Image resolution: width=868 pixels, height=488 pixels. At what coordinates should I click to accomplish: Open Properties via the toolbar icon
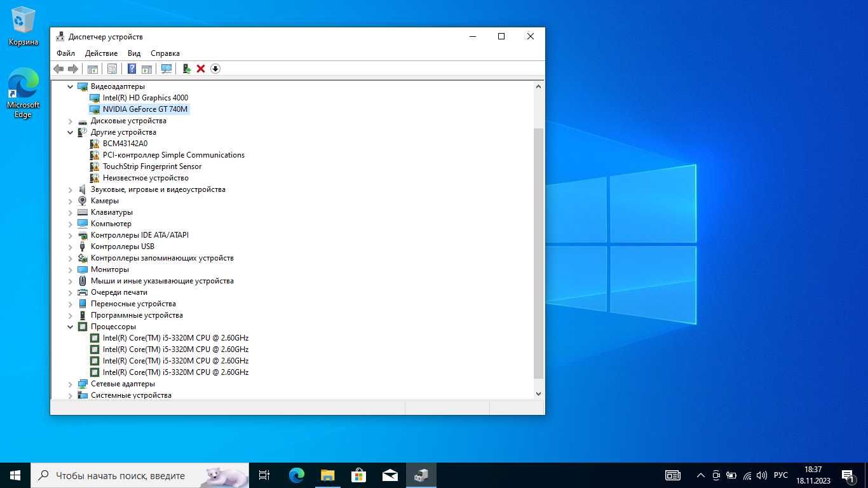(x=112, y=69)
